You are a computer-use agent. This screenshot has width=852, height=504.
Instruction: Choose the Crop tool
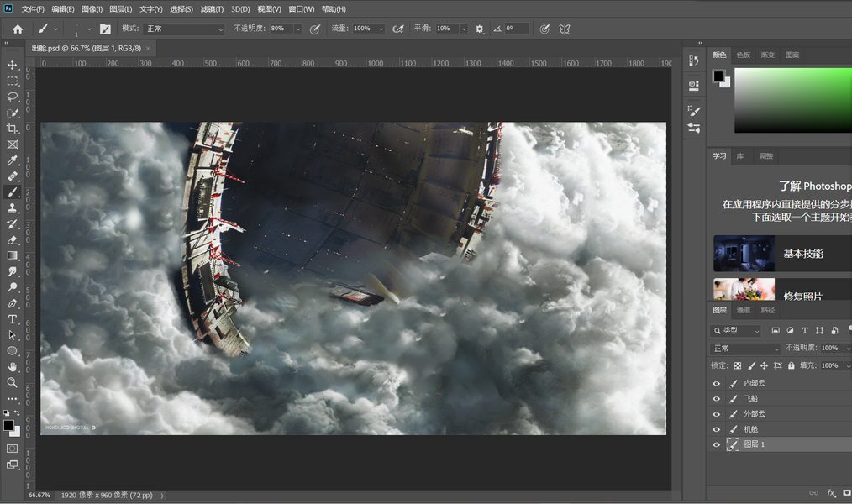(13, 129)
